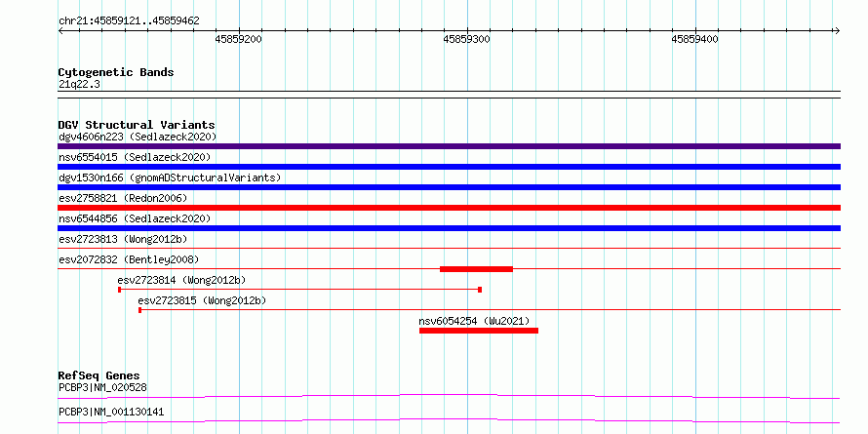The height and width of the screenshot is (434, 868).
Task: Select the thick red esv2758821 bar
Action: click(x=449, y=208)
